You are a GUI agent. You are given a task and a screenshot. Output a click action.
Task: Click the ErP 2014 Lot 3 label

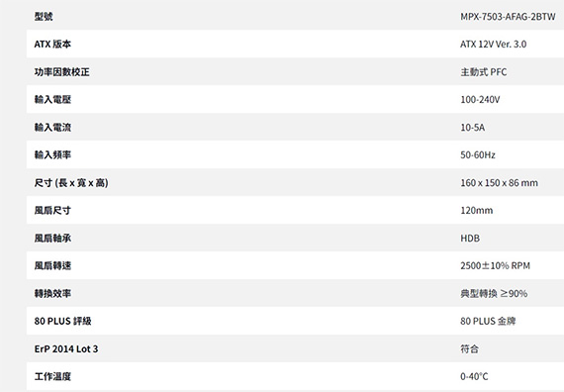[x=66, y=348]
